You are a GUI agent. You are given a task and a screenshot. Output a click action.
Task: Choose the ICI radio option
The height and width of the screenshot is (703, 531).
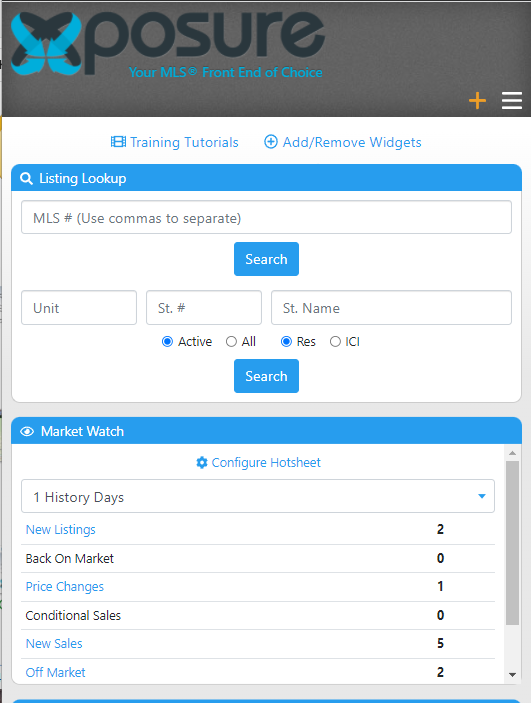coord(335,342)
